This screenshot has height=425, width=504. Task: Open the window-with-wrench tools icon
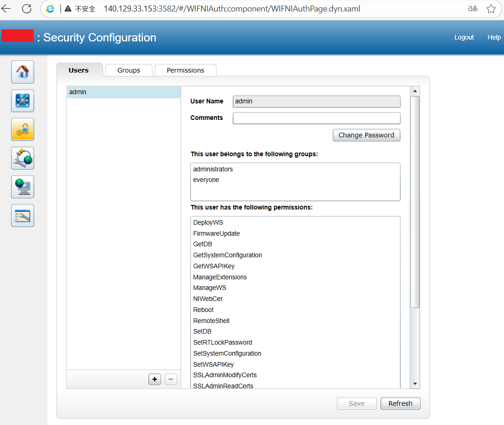click(x=23, y=215)
